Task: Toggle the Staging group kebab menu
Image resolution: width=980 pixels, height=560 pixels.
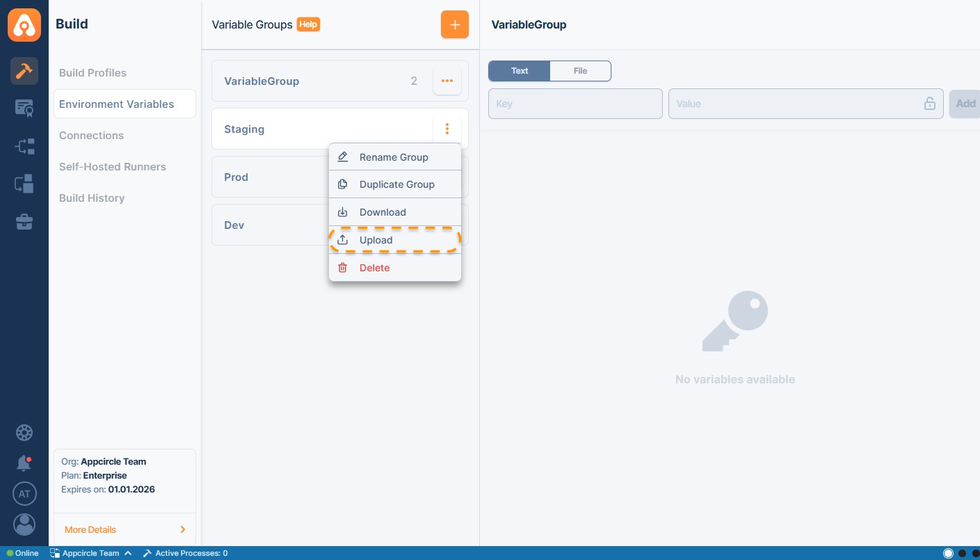Action: 447,129
